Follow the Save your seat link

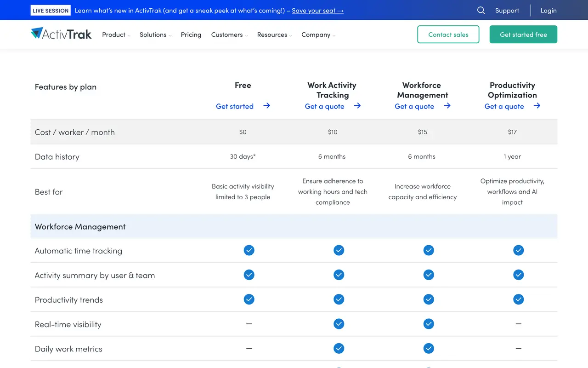coord(317,11)
